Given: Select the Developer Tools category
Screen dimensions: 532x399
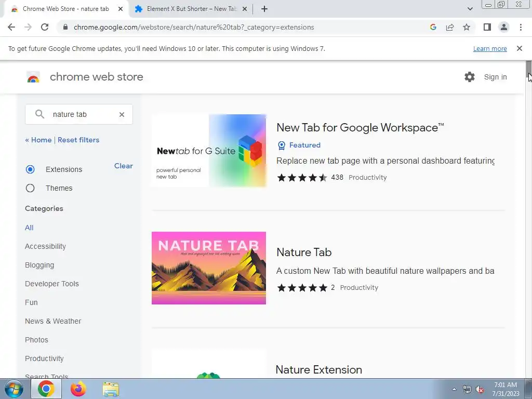Looking at the screenshot, I should 52,284.
